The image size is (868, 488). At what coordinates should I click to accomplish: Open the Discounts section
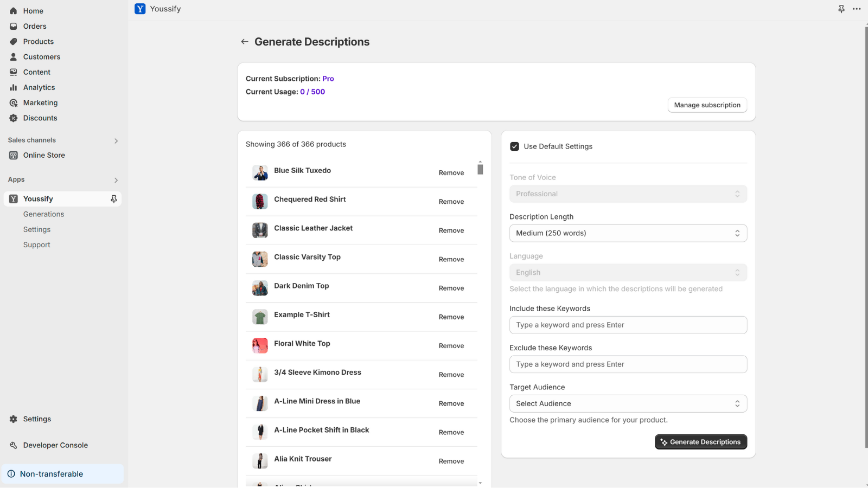40,118
